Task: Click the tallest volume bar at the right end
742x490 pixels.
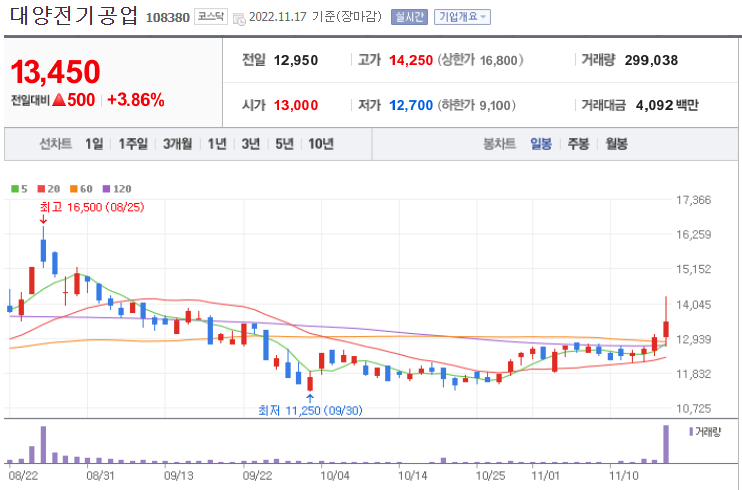Action: tap(666, 444)
